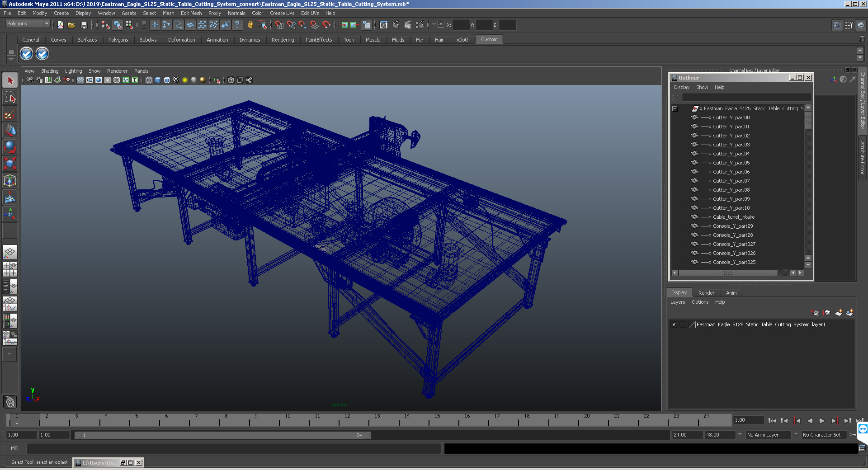Click the MEL command input field
This screenshot has width=868, height=470.
pos(234,448)
